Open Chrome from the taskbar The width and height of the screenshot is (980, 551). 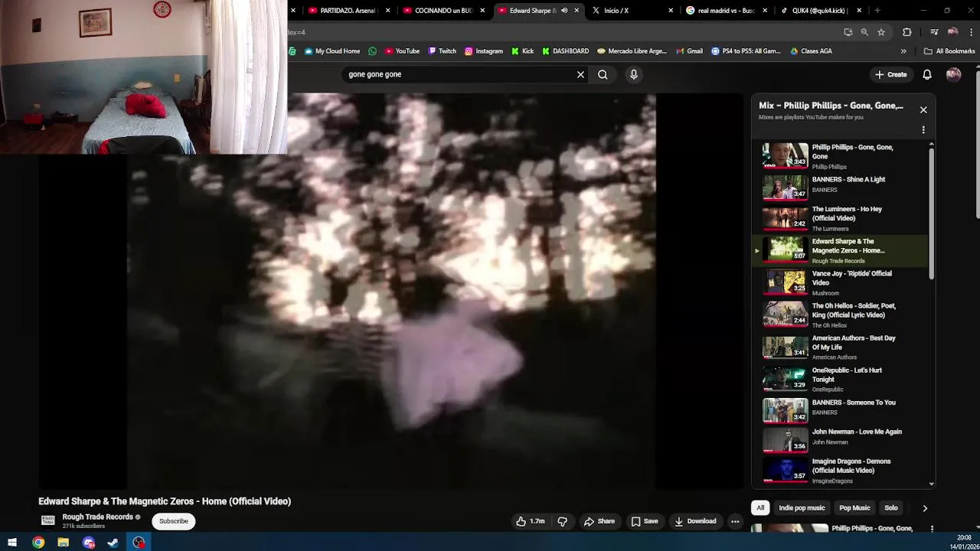(x=38, y=543)
